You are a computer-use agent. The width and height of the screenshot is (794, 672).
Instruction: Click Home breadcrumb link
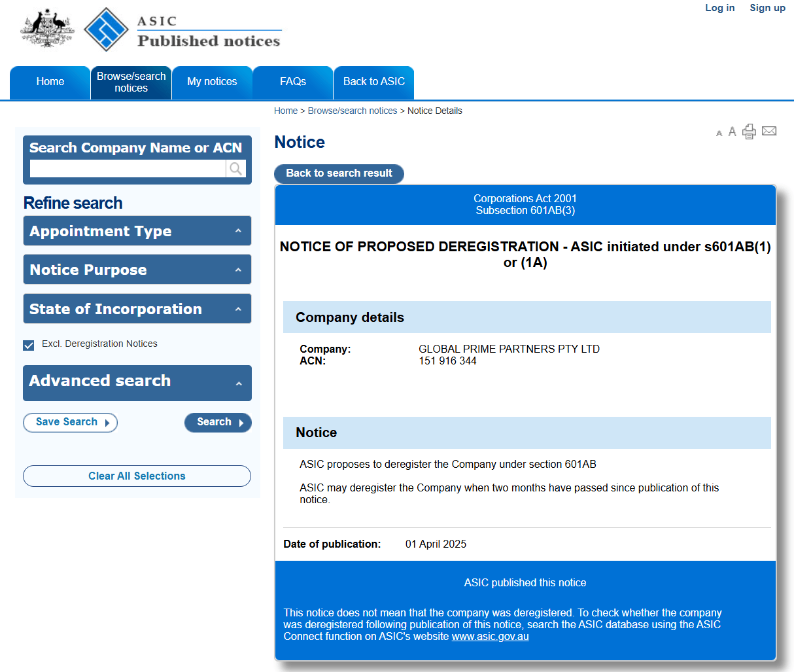click(286, 111)
